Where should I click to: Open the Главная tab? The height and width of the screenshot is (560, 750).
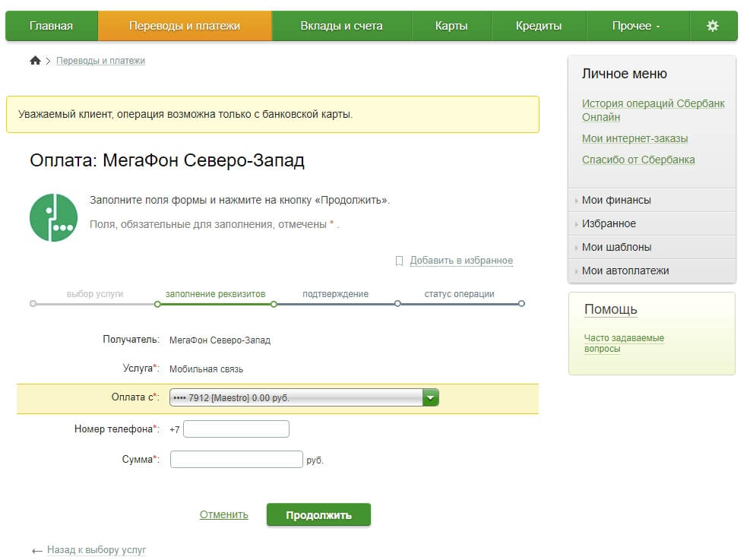[x=52, y=26]
